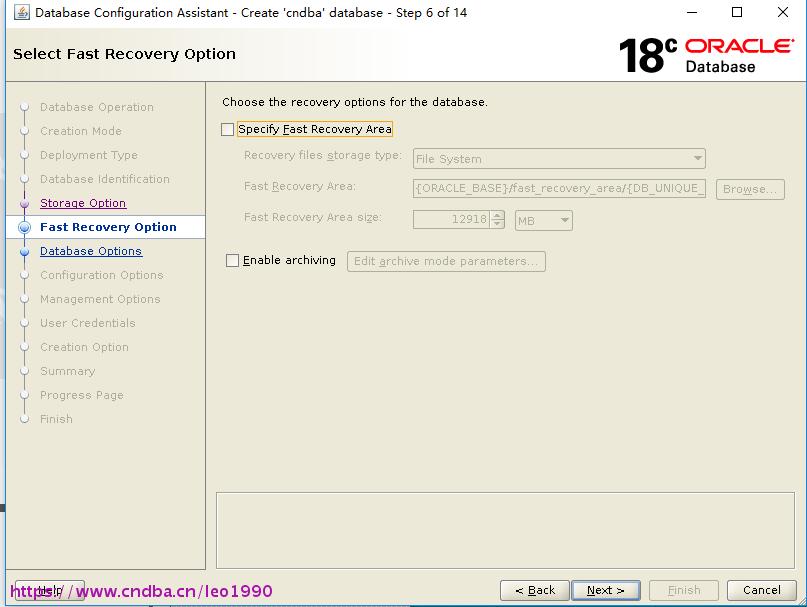Image resolution: width=807 pixels, height=607 pixels.
Task: Cancel the database creation wizard
Action: pos(762,590)
